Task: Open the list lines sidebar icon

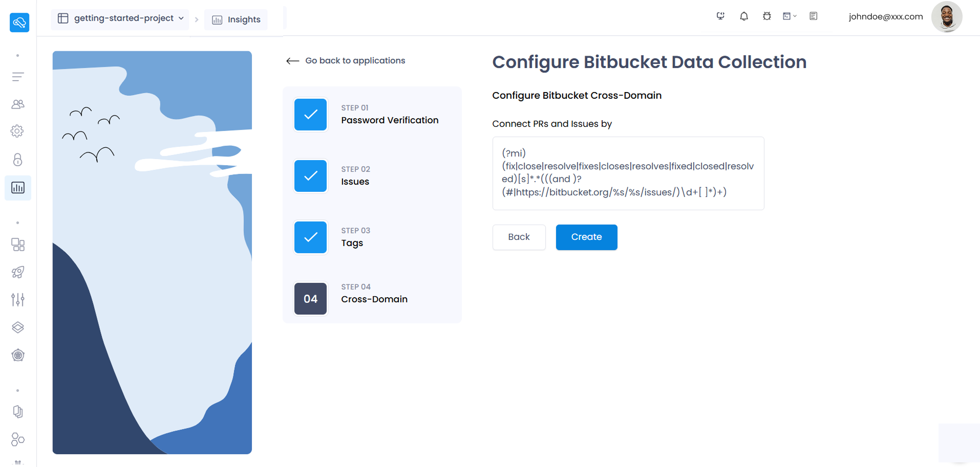Action: 18,77
